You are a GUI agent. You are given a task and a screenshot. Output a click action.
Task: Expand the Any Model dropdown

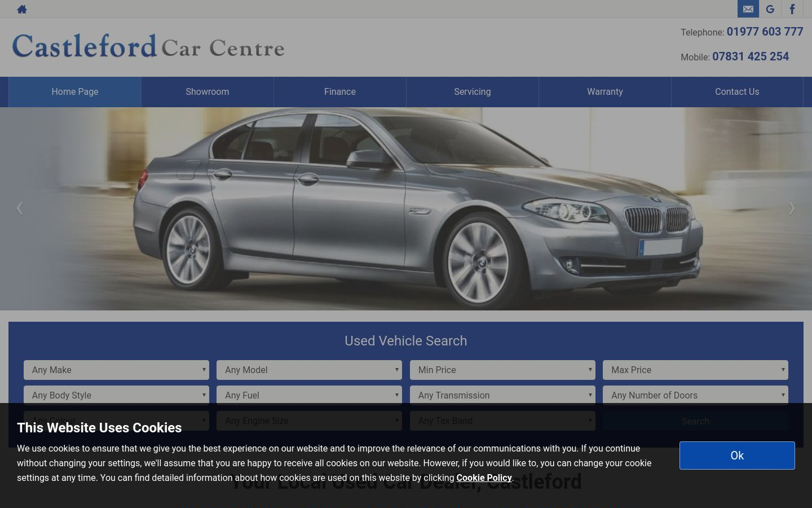(309, 370)
